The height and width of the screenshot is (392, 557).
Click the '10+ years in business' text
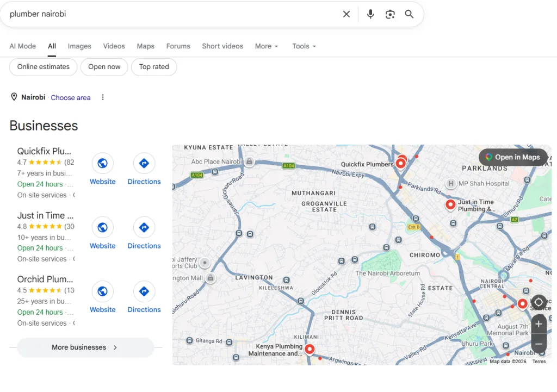pyautogui.click(x=45, y=237)
